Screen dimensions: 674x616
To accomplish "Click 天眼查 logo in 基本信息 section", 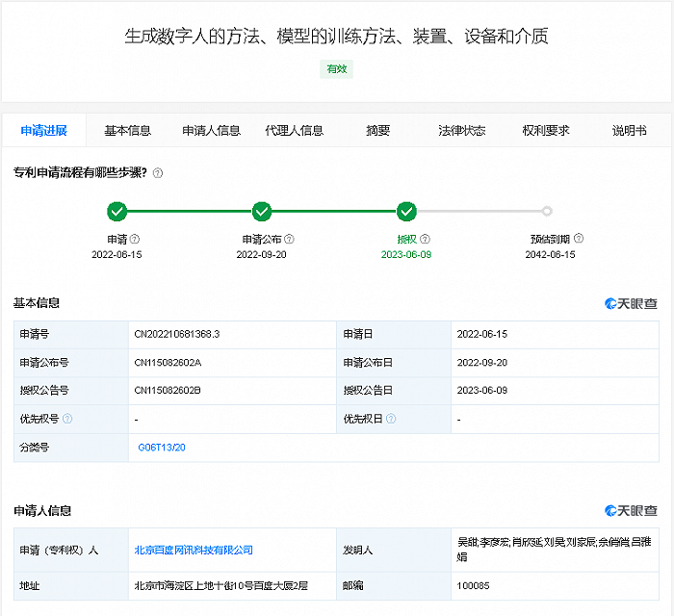I will click(631, 304).
